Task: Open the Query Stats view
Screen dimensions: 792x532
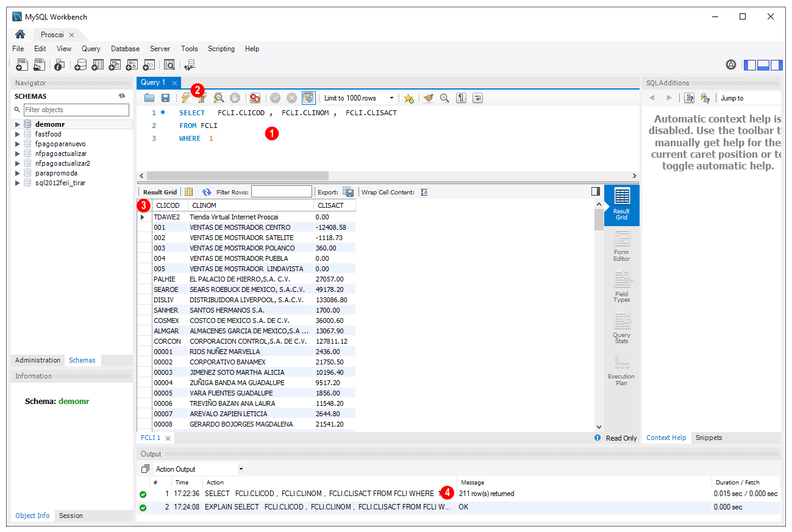Action: pos(621,329)
